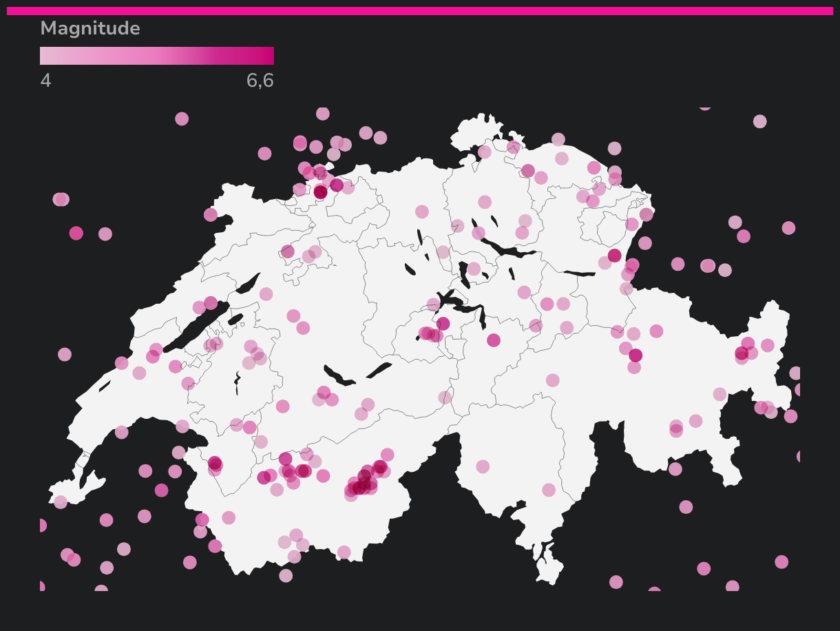Select the darkest dot in central Graubünden cluster
Image resolution: width=840 pixels, height=631 pixels.
[636, 355]
